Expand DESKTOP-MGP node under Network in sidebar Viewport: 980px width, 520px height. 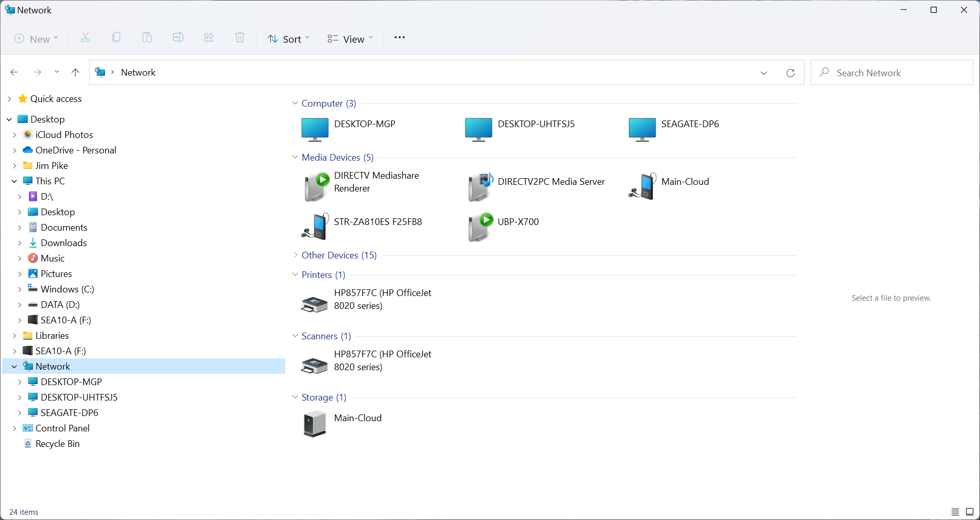click(20, 382)
